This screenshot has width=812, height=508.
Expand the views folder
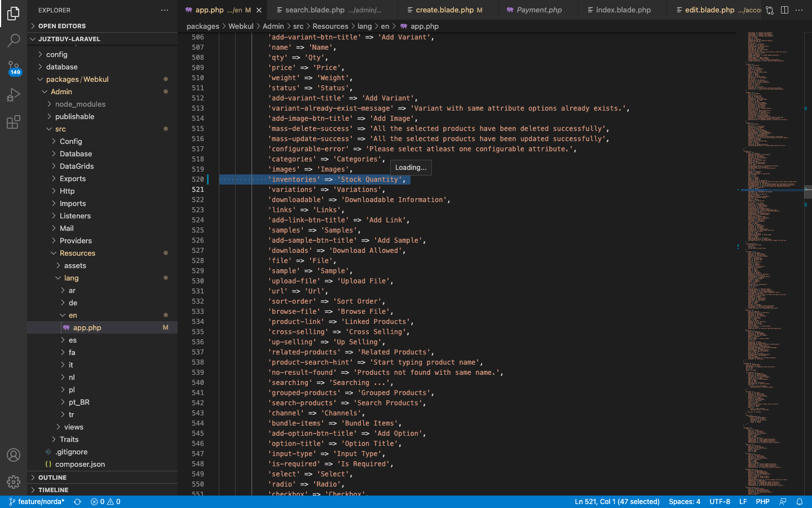click(x=102, y=427)
